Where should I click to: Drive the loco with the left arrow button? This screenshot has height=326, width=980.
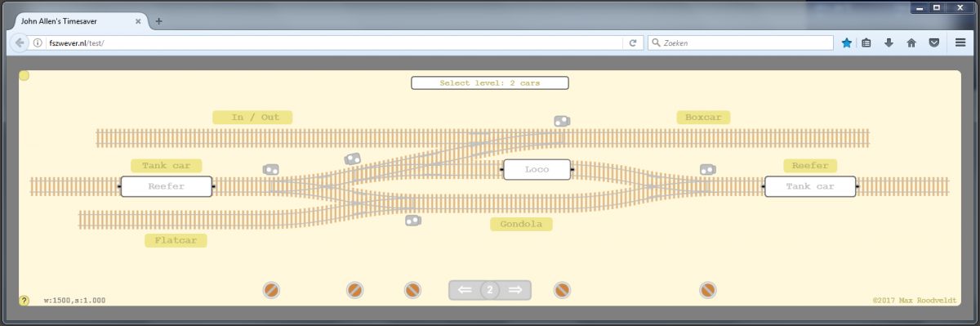465,290
